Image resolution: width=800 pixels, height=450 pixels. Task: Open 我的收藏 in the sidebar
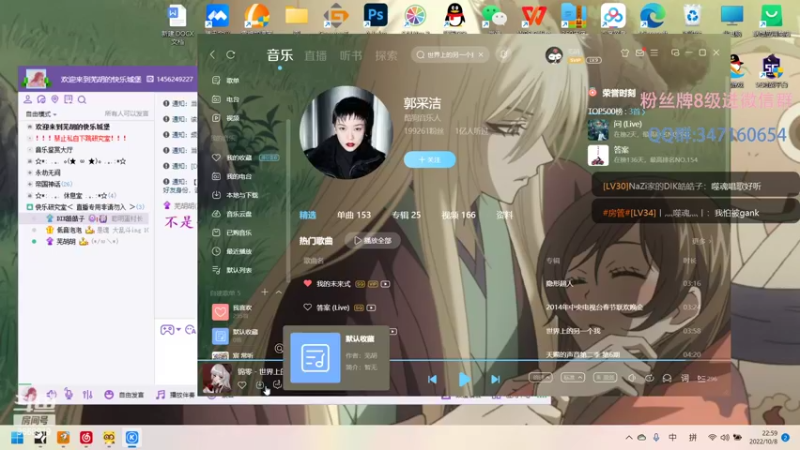[x=232, y=158]
